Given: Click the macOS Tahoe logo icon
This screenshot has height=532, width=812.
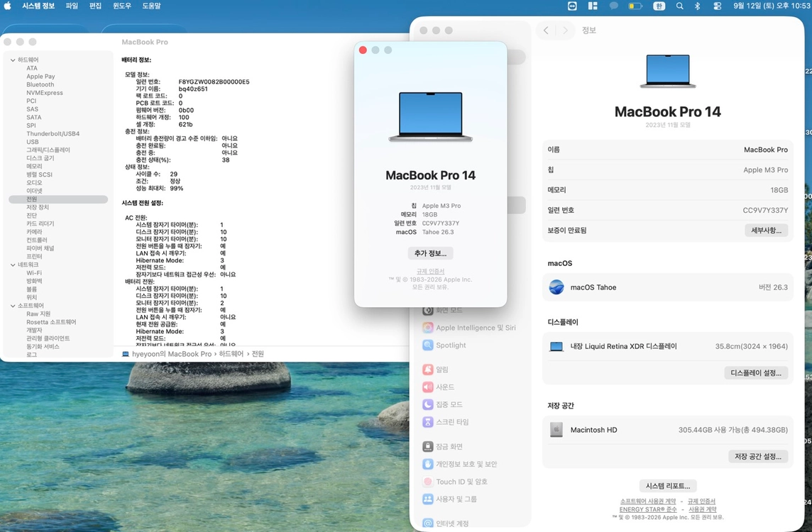Looking at the screenshot, I should pyautogui.click(x=556, y=287).
